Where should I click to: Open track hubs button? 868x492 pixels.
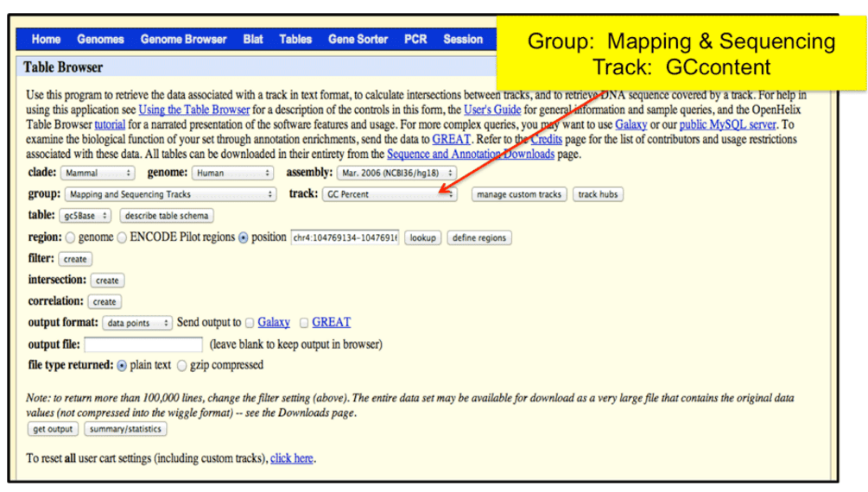click(x=598, y=194)
